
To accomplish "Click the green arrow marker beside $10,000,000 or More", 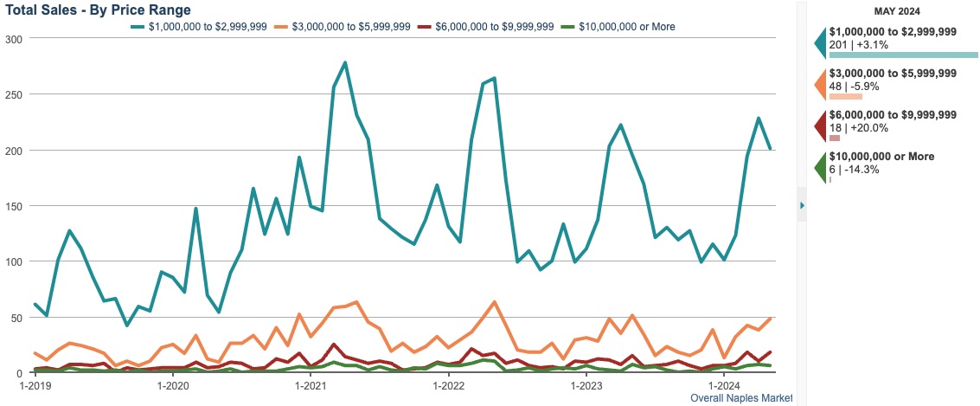I will coord(819,168).
